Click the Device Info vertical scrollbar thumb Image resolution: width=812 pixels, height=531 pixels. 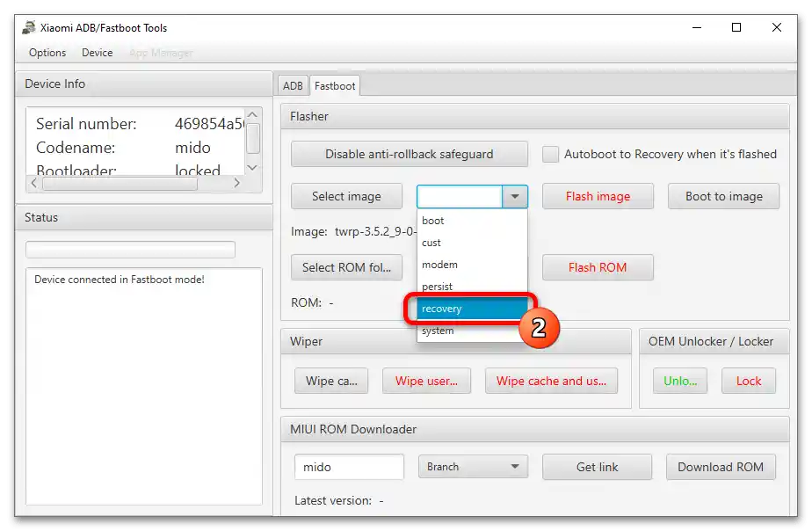(253, 138)
